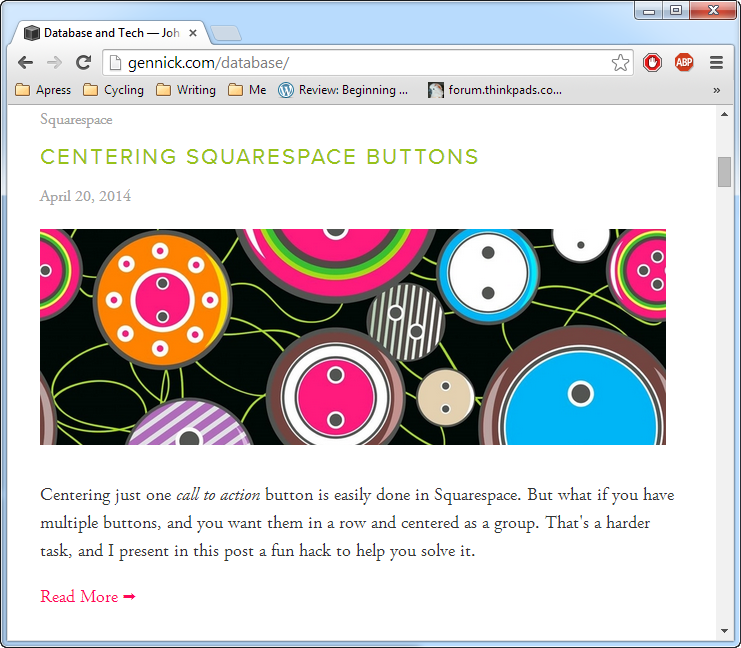
Task: Click the April 20, 2014 date
Action: coord(86,196)
